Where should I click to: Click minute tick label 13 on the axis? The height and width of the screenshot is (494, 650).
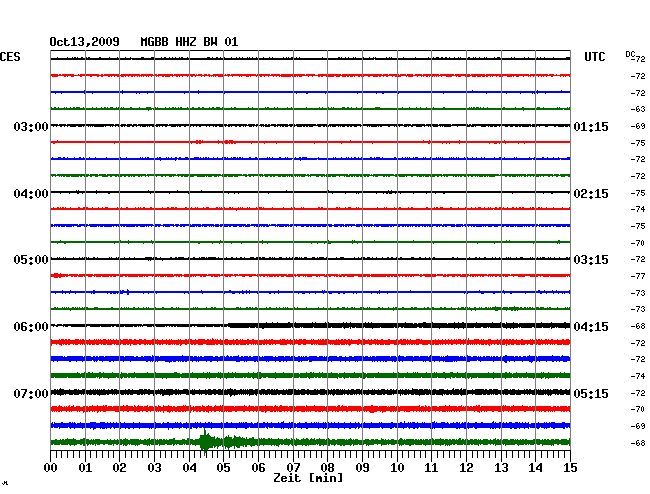pos(501,467)
